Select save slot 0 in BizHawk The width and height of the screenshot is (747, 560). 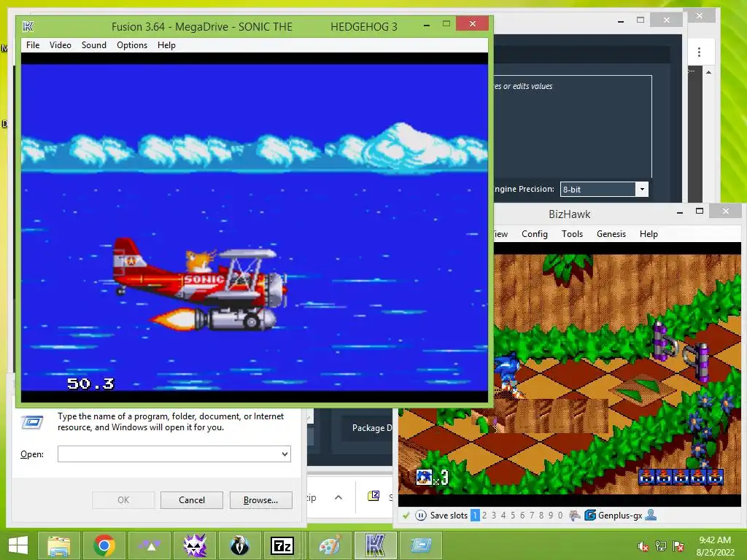pyautogui.click(x=560, y=516)
